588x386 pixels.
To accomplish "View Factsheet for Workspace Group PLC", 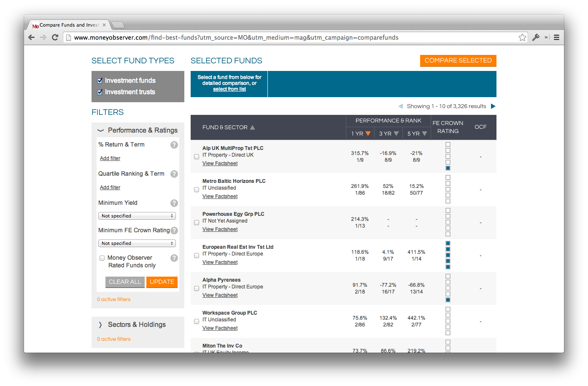I will pos(220,328).
